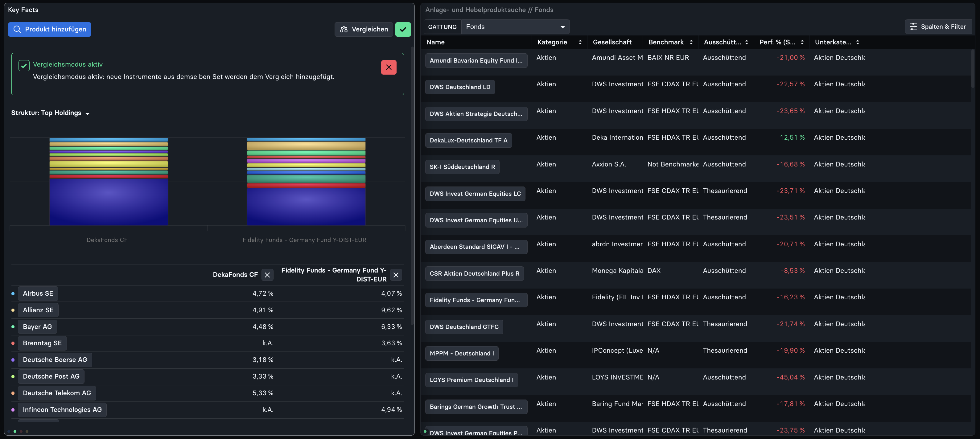Click the fund table vertical scrollbar
The image size is (980, 439).
973,68
